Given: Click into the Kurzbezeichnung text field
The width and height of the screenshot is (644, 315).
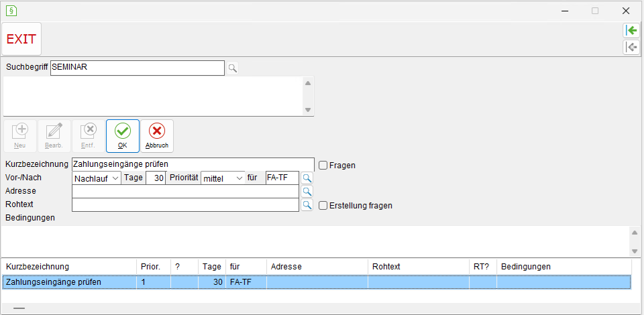Looking at the screenshot, I should (x=193, y=164).
